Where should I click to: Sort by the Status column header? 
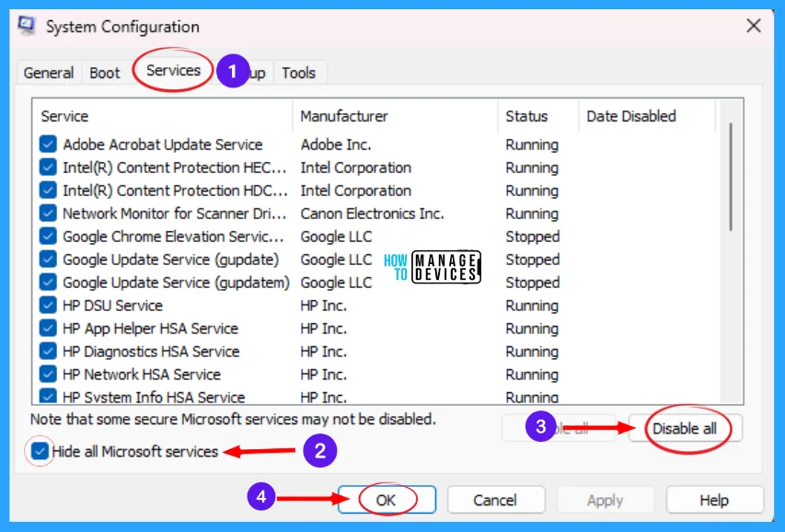(x=538, y=116)
